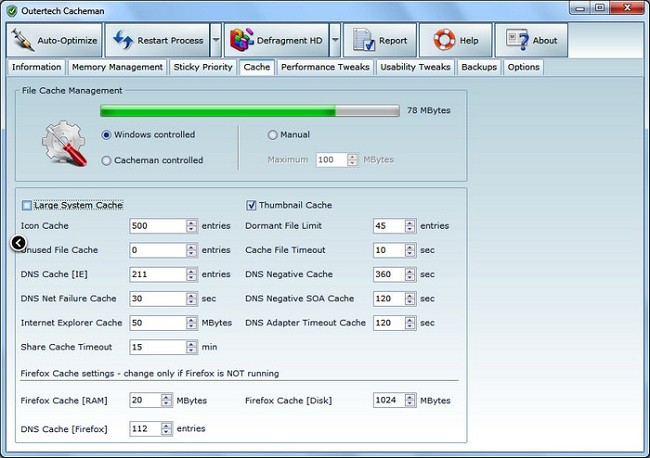Expand the Defragment HD dropdown arrow
Image resolution: width=650 pixels, height=458 pixels.
pyautogui.click(x=335, y=41)
